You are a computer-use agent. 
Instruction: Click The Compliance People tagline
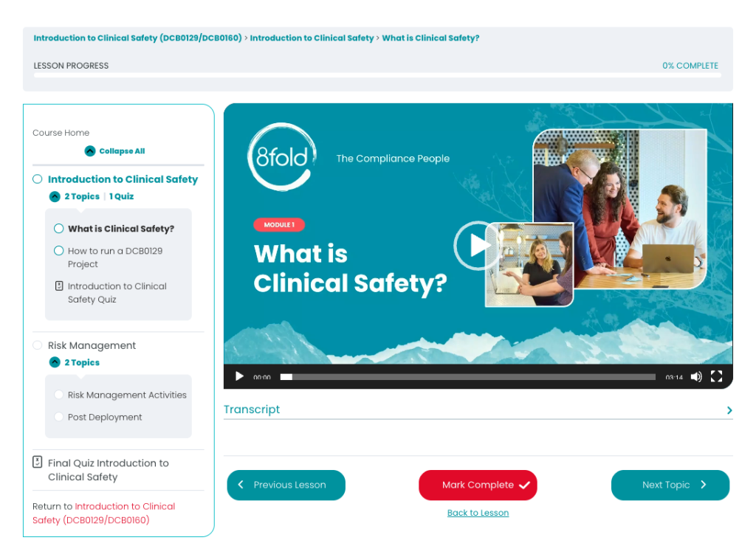(393, 159)
